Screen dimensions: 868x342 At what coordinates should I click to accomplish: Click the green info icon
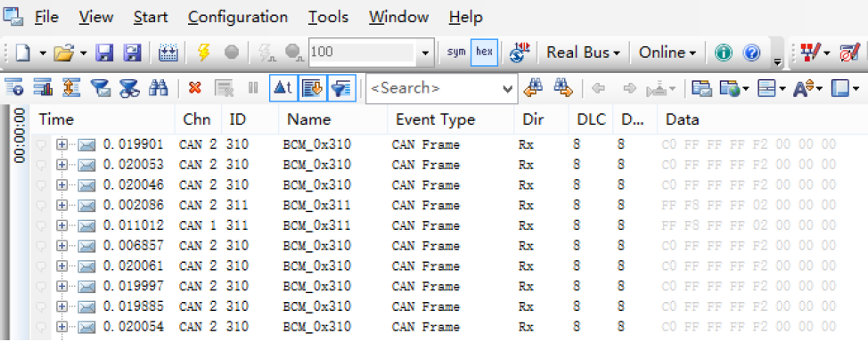723,53
